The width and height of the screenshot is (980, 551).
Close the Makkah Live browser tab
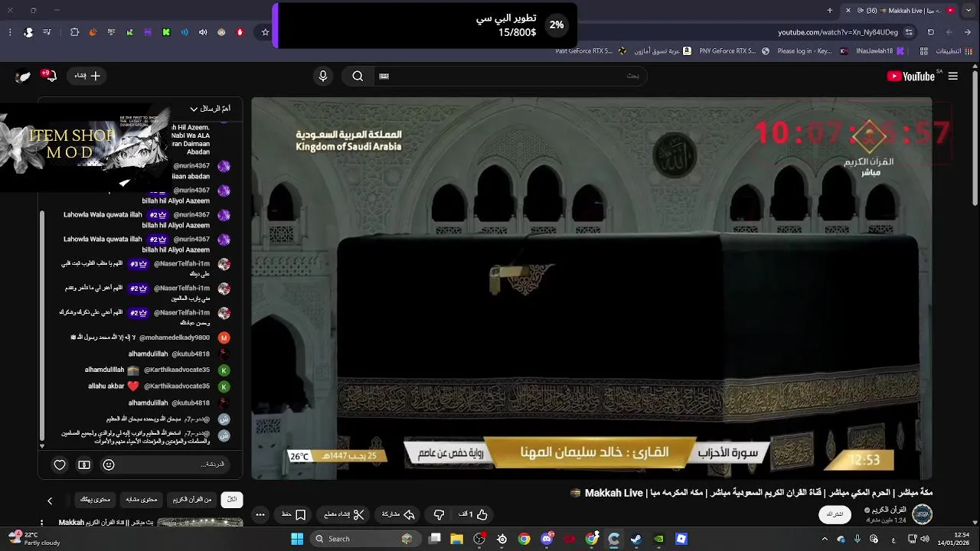(848, 10)
